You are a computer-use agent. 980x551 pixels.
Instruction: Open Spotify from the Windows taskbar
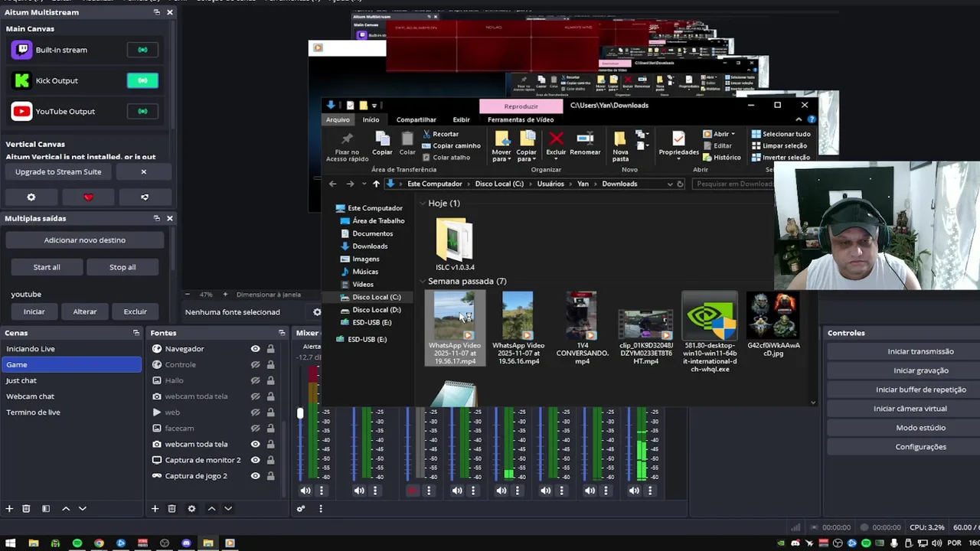pos(77,543)
